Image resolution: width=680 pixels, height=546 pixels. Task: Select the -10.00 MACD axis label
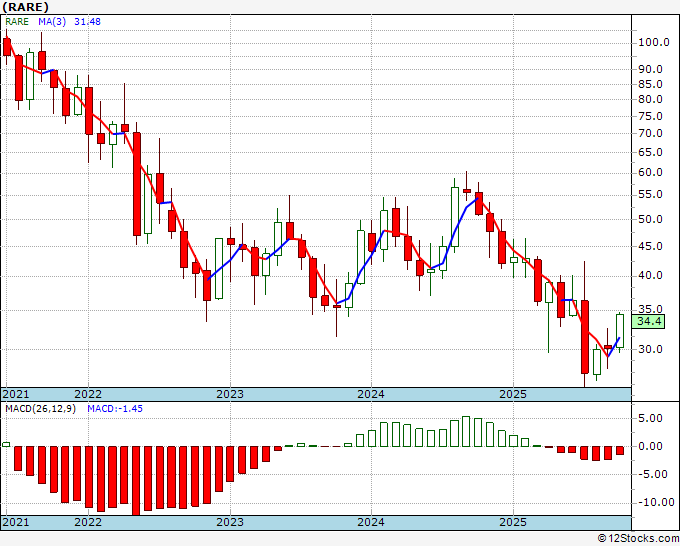pos(654,503)
